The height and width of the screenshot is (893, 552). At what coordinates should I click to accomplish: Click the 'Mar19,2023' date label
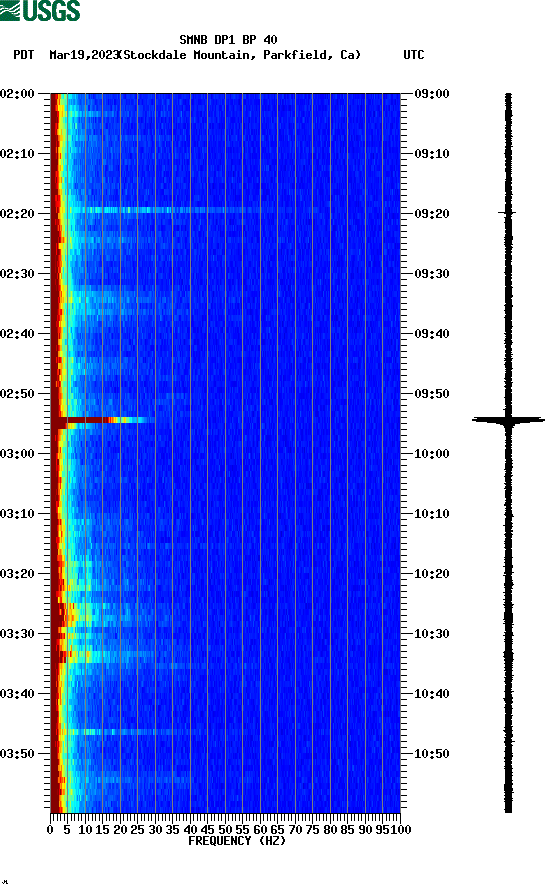point(84,55)
